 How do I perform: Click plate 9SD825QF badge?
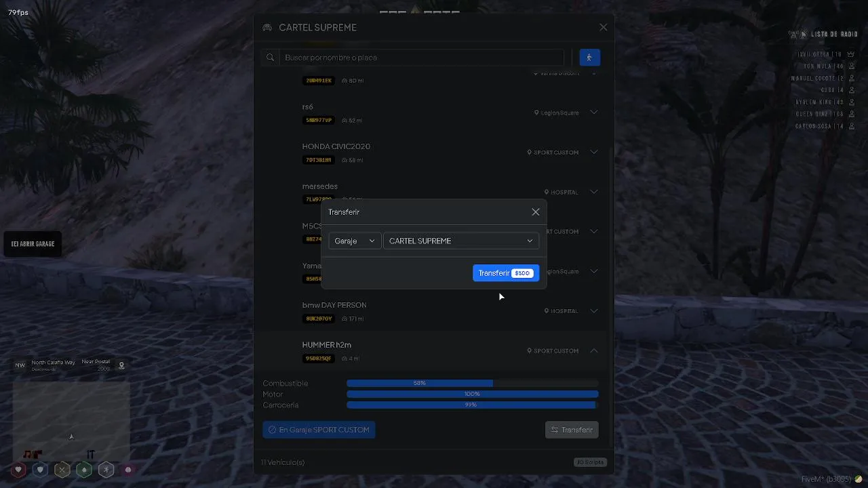(319, 359)
